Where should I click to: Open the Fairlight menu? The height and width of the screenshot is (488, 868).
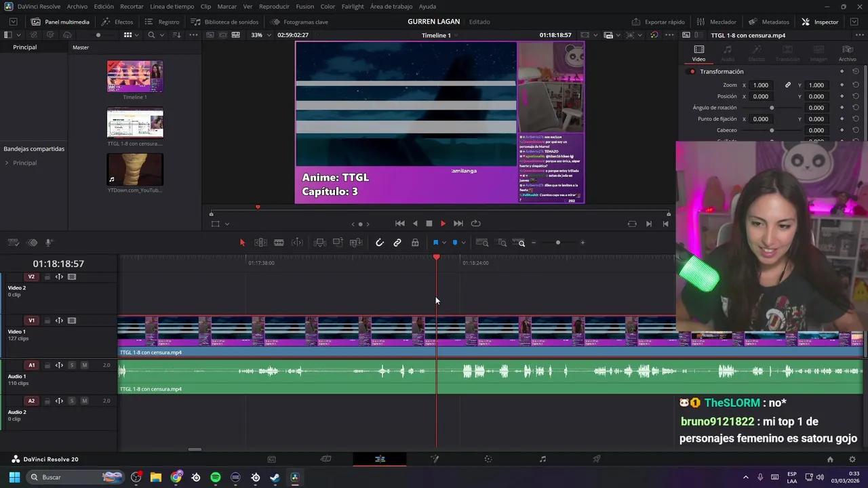click(353, 6)
